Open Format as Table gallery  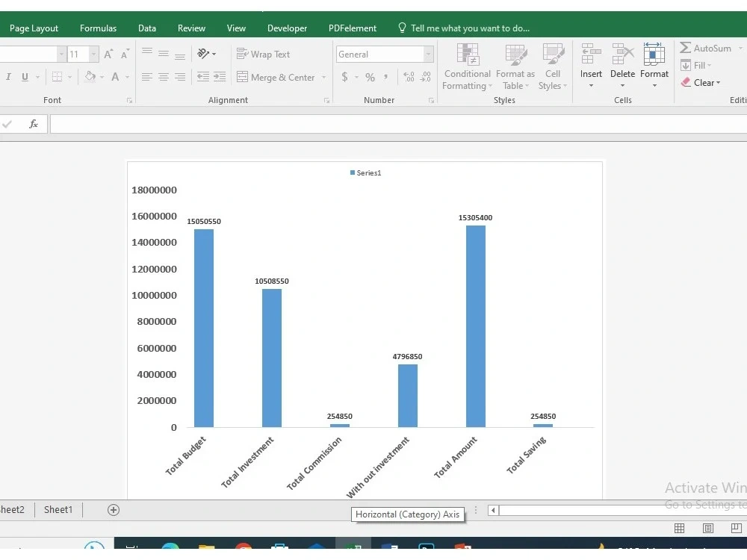pyautogui.click(x=515, y=67)
